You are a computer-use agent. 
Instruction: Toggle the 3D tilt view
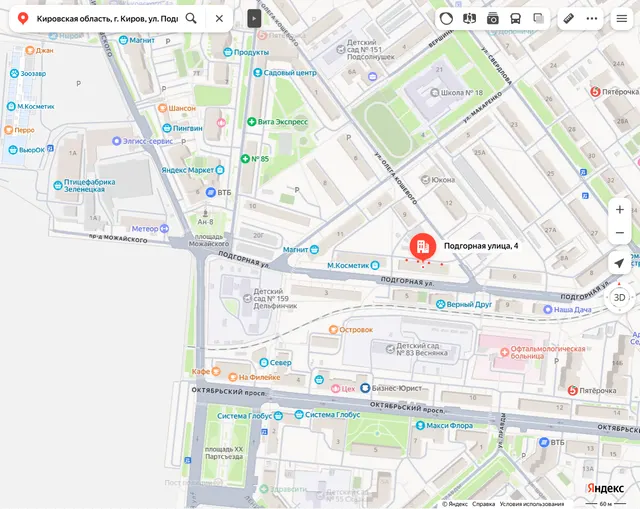[620, 298]
